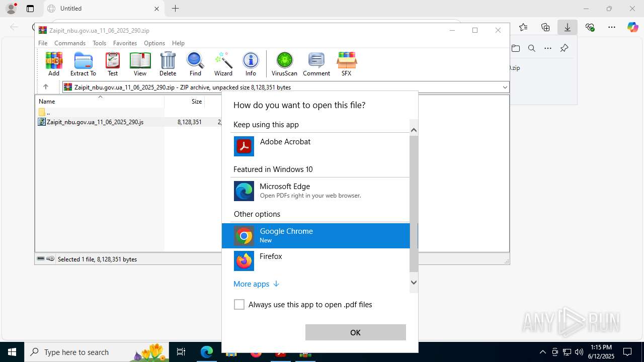The height and width of the screenshot is (362, 644).
Task: Open the Options menu
Action: click(154, 43)
